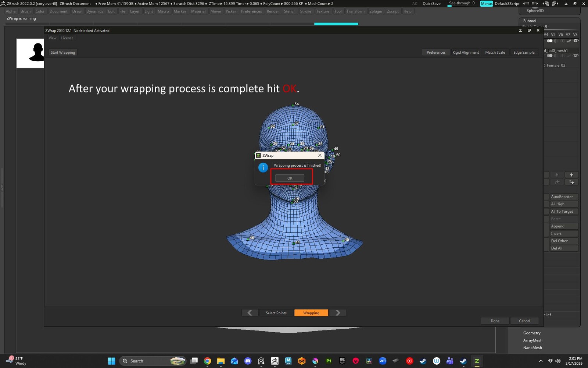Open the Stroke menu in ZBrush
The width and height of the screenshot is (588, 368).
(x=305, y=11)
